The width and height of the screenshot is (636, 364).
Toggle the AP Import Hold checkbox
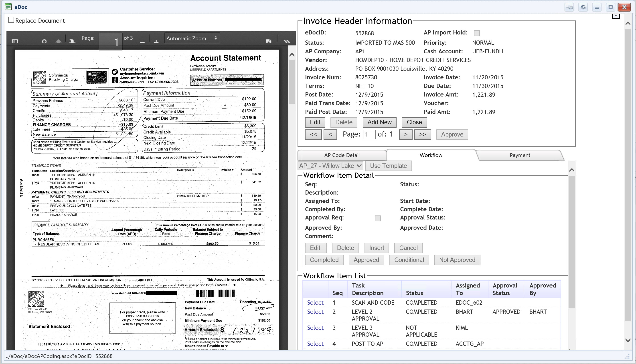pos(477,33)
